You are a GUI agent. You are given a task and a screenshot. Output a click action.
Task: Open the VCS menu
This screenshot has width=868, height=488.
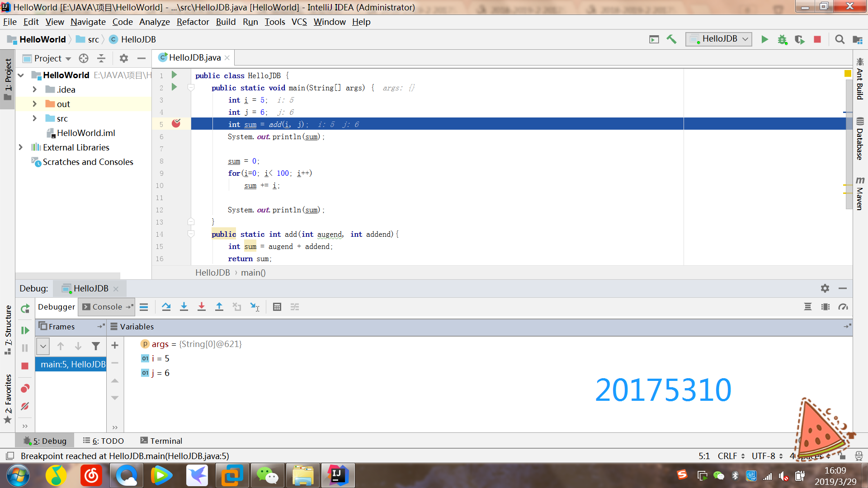click(x=299, y=22)
